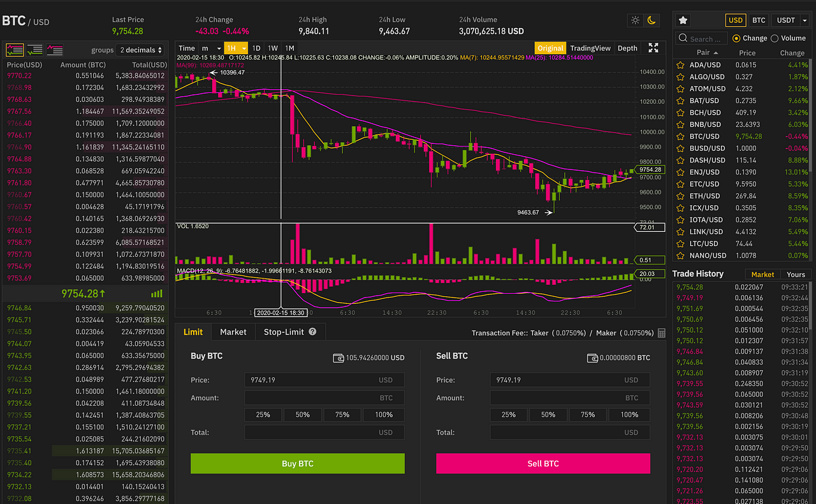This screenshot has height=504, width=816.
Task: Choose the 1M chart interval
Action: point(289,48)
